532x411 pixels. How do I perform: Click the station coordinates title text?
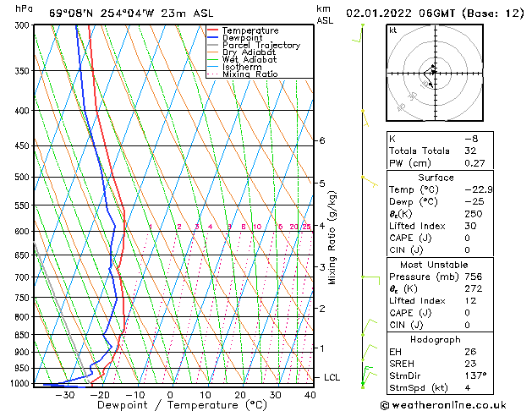pos(131,14)
